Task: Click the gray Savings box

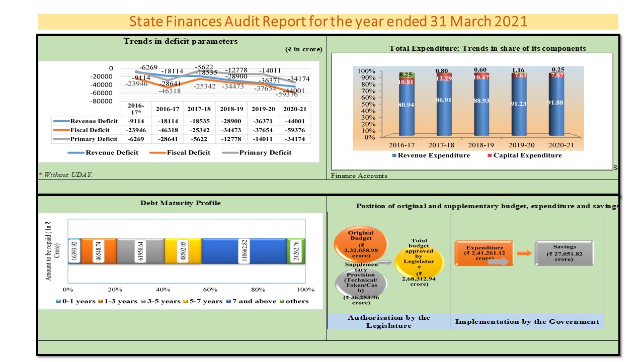Action: [564, 253]
